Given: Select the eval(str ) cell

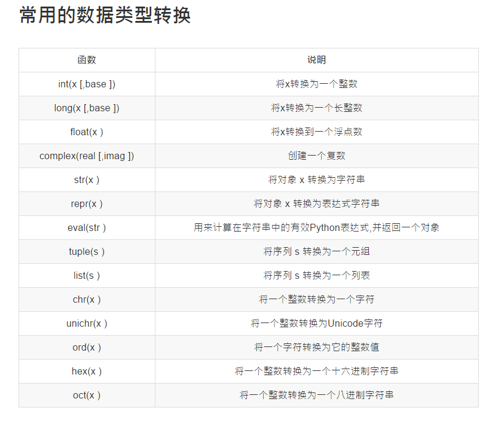Looking at the screenshot, I should tap(87, 228).
